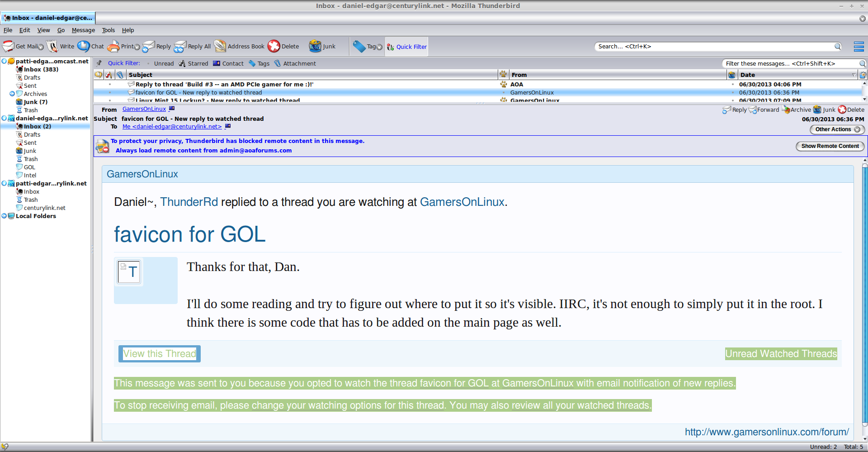This screenshot has height=452, width=868.
Task: Click the Reply All toolbar icon
Action: [x=180, y=46]
